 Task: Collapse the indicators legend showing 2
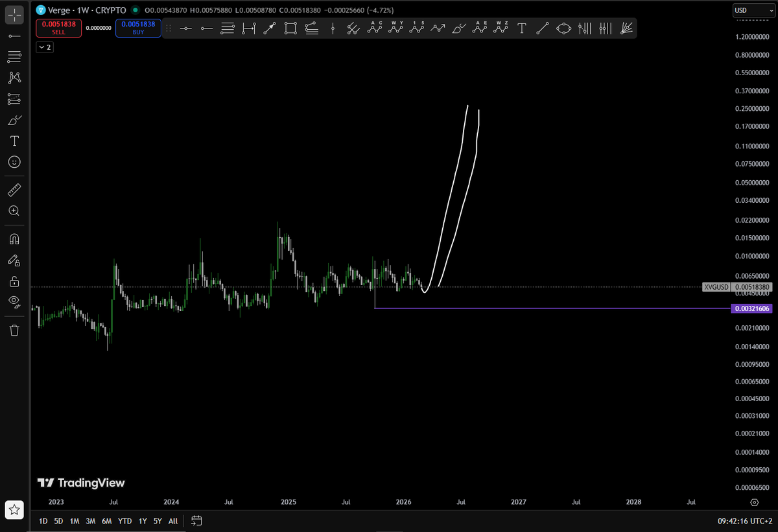(45, 47)
